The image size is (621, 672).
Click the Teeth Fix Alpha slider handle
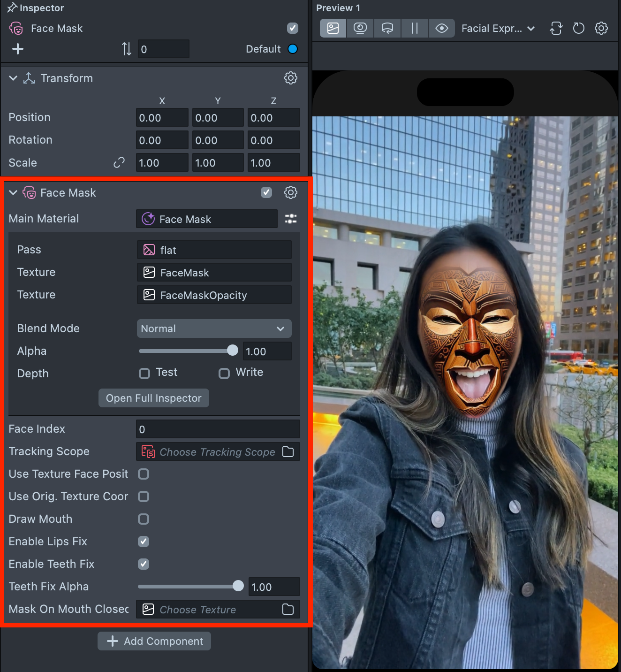(x=238, y=586)
